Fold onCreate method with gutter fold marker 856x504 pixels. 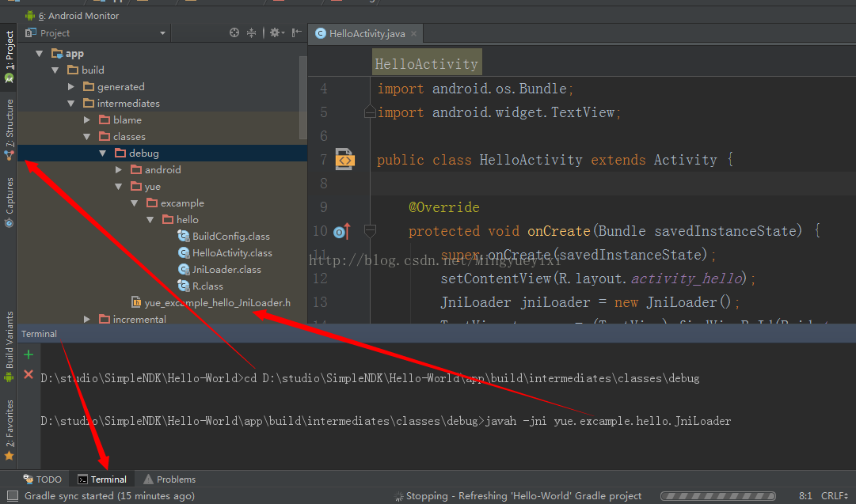point(370,231)
